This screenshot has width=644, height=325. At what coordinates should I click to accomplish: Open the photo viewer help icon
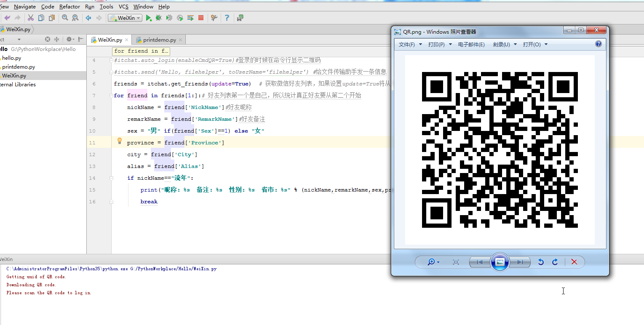(x=598, y=44)
